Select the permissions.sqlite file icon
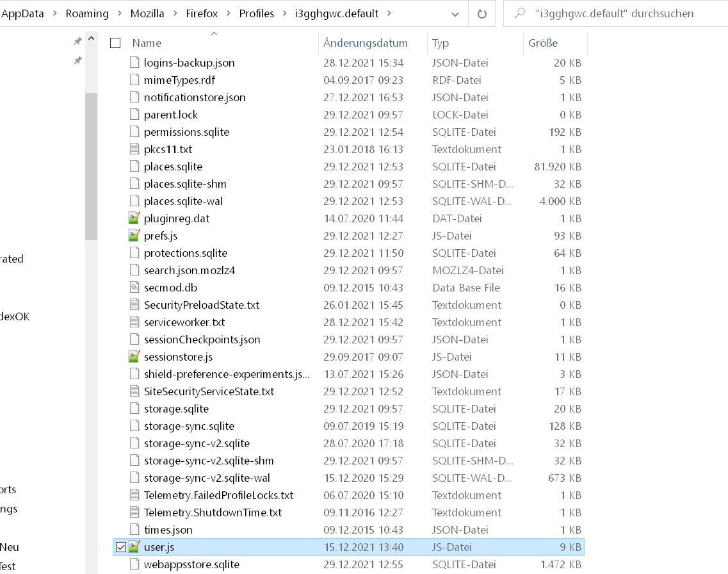 pos(134,132)
